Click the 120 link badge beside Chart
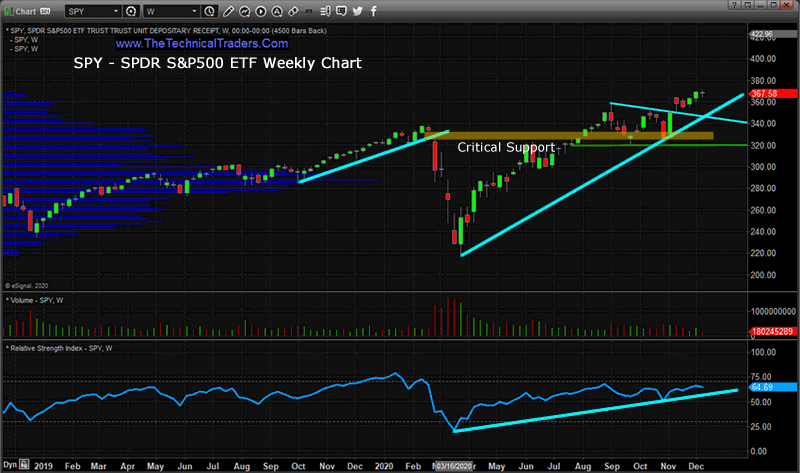 click(x=45, y=11)
